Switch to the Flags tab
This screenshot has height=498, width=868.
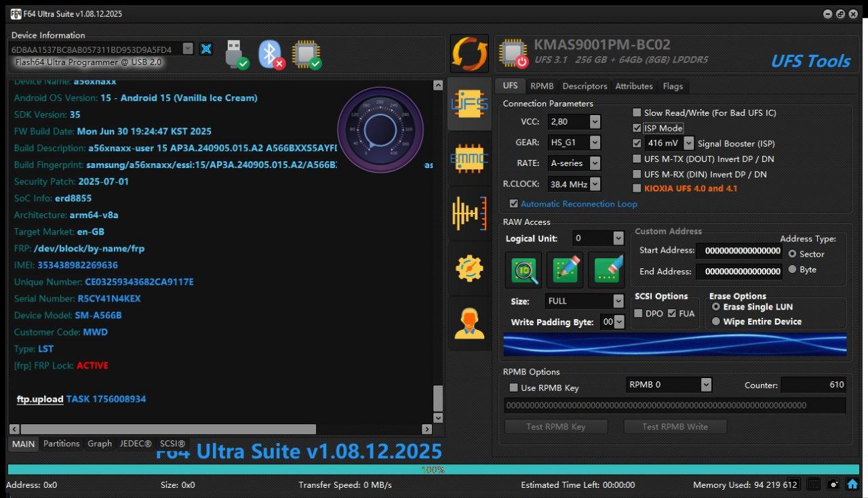(x=673, y=86)
